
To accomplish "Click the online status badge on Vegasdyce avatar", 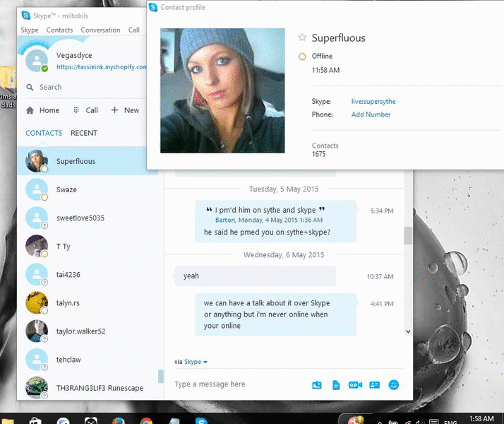I will click(44, 69).
